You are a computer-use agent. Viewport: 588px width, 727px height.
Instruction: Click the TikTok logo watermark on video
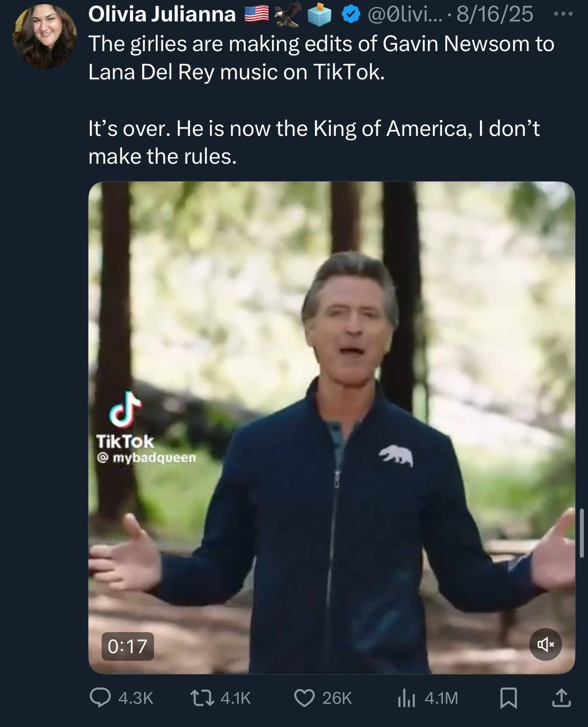tap(124, 410)
